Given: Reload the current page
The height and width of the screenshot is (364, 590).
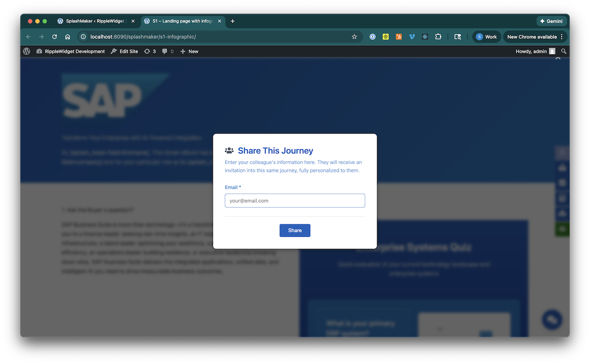Looking at the screenshot, I should 55,37.
